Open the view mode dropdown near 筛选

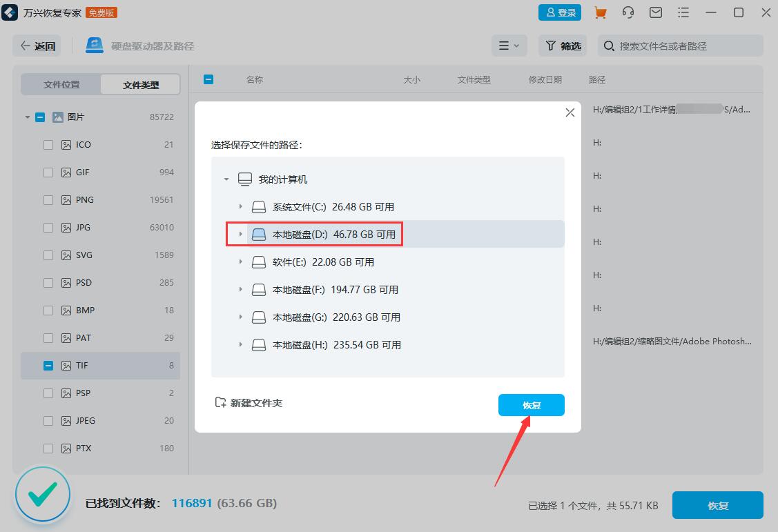coord(509,46)
